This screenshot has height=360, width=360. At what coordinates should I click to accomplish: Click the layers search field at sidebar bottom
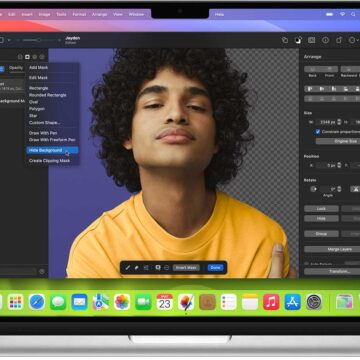click(18, 272)
